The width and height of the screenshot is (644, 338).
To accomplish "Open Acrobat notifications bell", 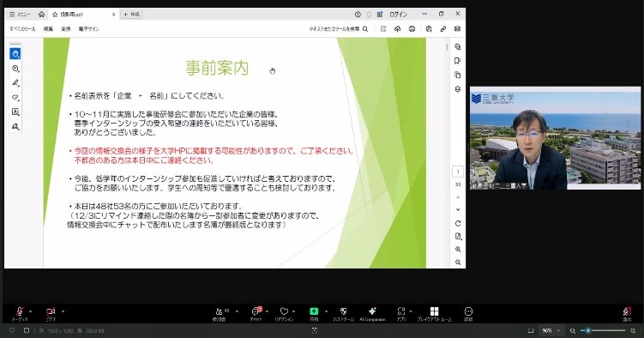I will click(369, 14).
